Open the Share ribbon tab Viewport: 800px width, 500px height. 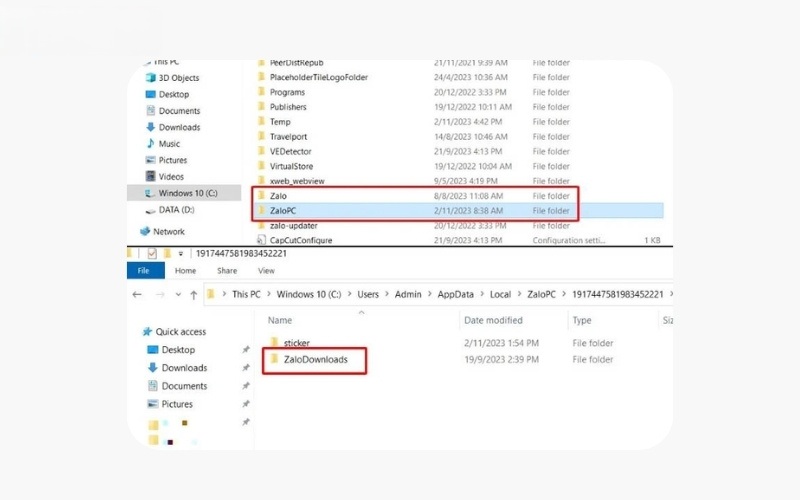pyautogui.click(x=227, y=270)
